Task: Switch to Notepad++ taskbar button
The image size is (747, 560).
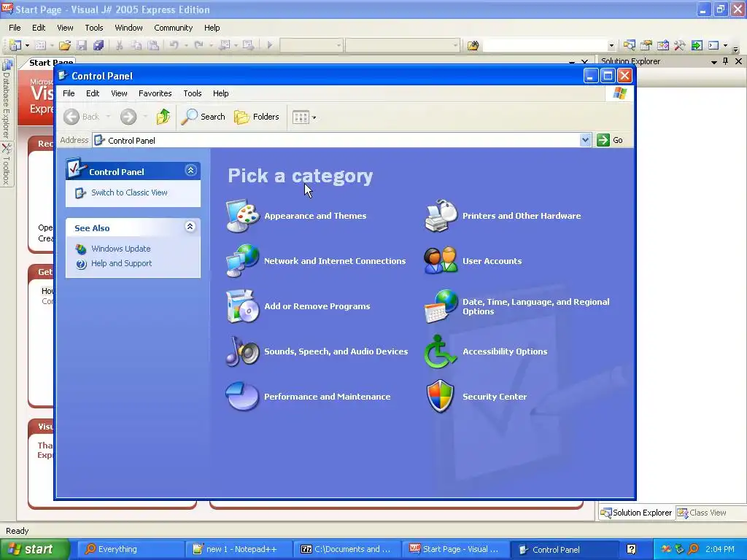Action: coord(237,549)
